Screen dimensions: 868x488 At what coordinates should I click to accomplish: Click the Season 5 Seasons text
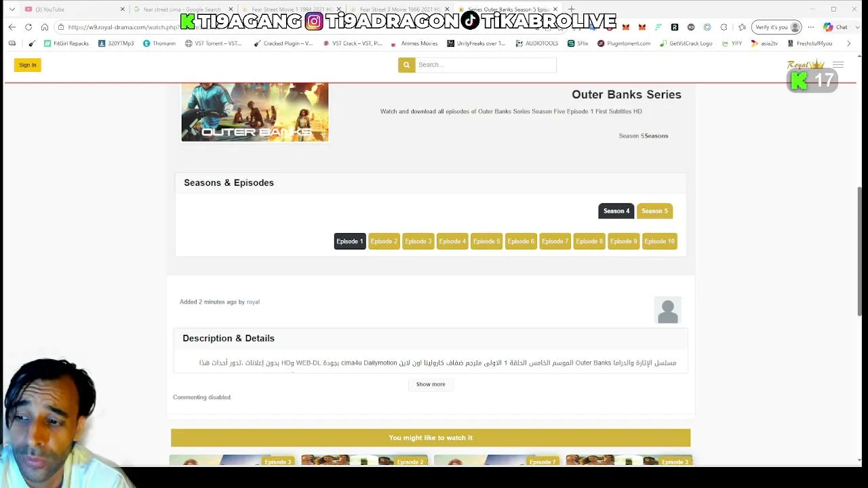(644, 136)
